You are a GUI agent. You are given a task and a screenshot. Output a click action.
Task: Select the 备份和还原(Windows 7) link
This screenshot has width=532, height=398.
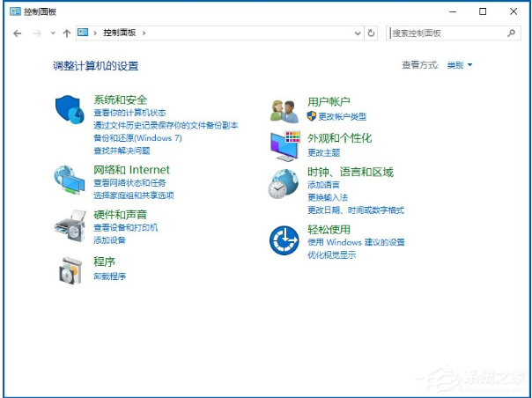137,138
